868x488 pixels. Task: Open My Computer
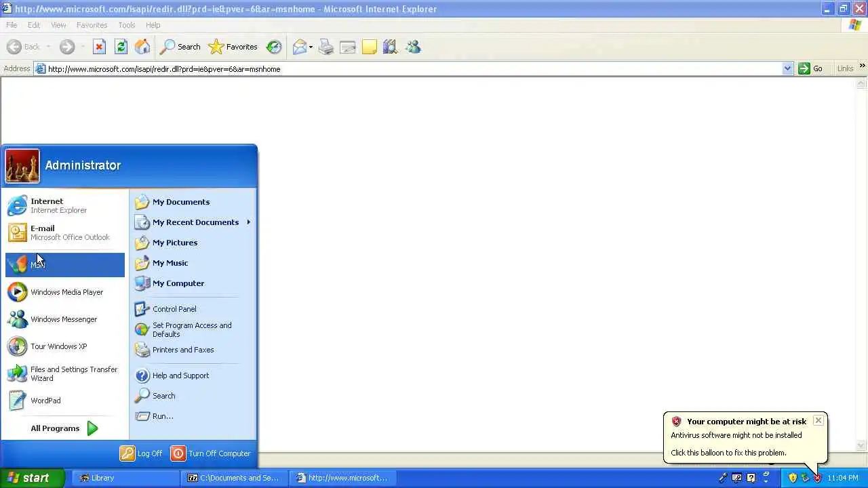click(x=193, y=283)
